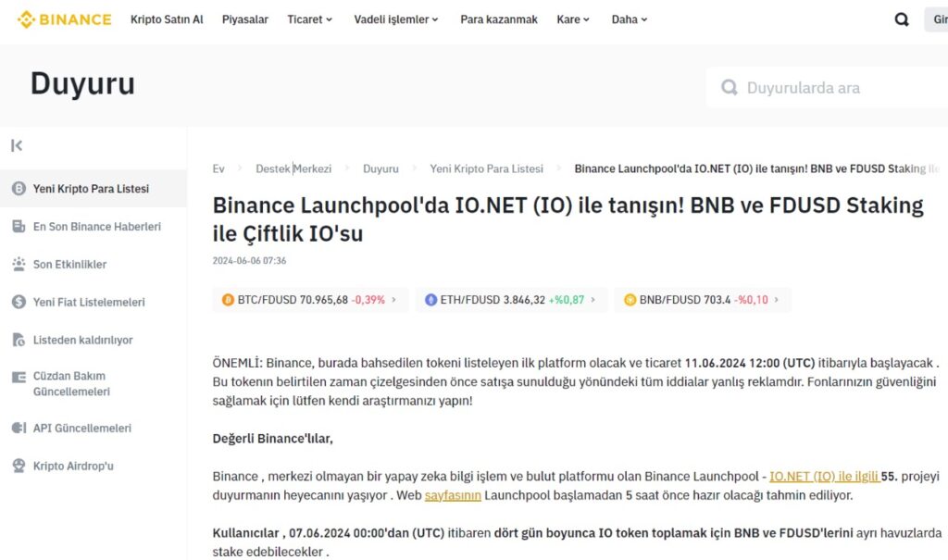Select En Son Binance Haberleri sidebar item
The width and height of the screenshot is (948, 560).
94,226
